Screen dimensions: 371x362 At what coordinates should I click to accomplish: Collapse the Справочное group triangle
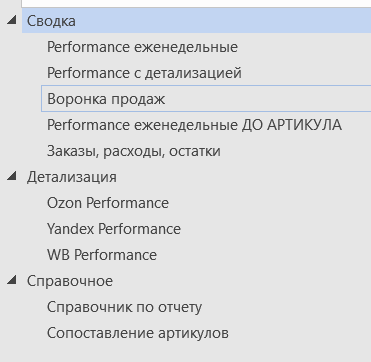pos(12,281)
